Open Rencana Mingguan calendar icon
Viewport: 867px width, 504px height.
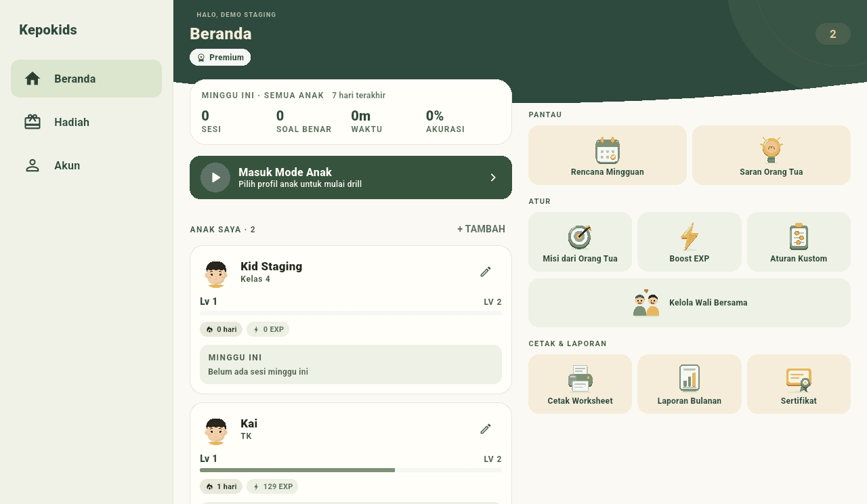click(x=608, y=150)
